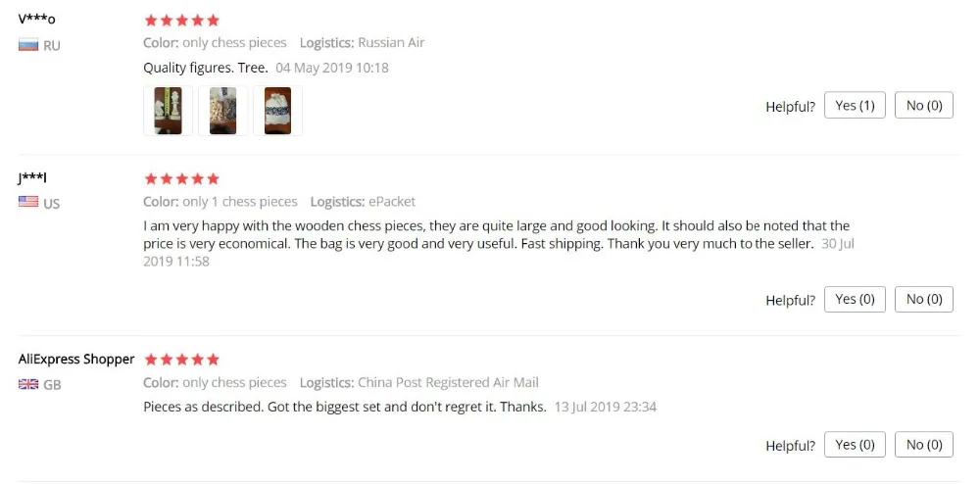
Task: Click the J***l reviewer name
Action: pos(32,178)
